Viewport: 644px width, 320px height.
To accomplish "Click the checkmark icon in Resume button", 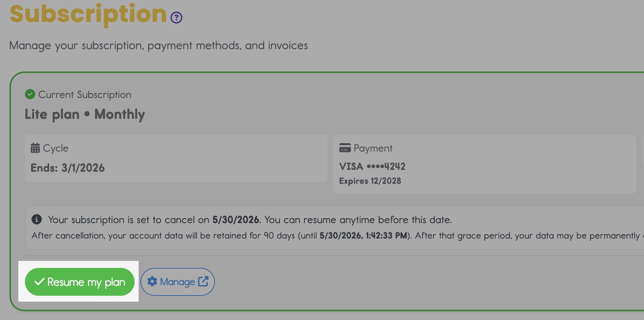I will pos(39,282).
